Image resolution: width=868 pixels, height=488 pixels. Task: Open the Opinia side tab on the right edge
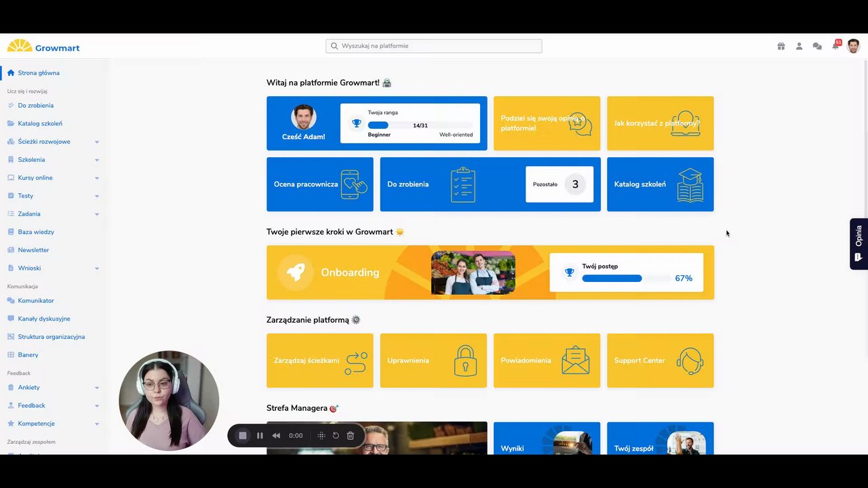[859, 244]
